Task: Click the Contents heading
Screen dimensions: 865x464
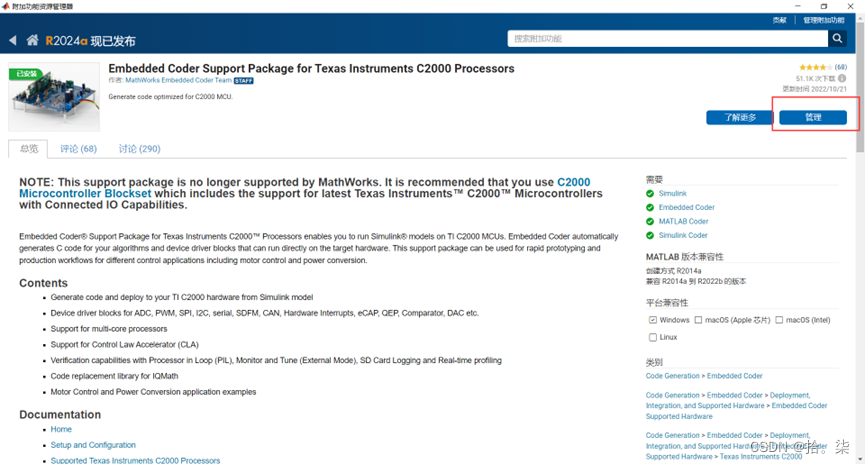Action: pyautogui.click(x=43, y=283)
